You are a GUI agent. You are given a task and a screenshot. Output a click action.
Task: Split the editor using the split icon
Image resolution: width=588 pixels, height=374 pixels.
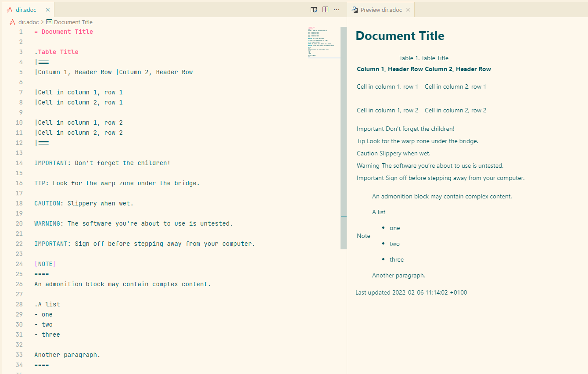[x=325, y=9]
